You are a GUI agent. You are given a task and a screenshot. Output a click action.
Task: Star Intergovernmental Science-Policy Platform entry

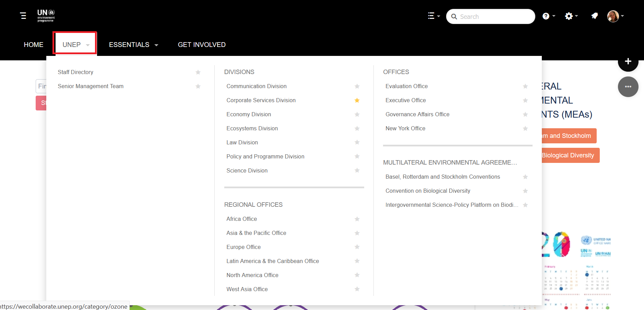[525, 205]
